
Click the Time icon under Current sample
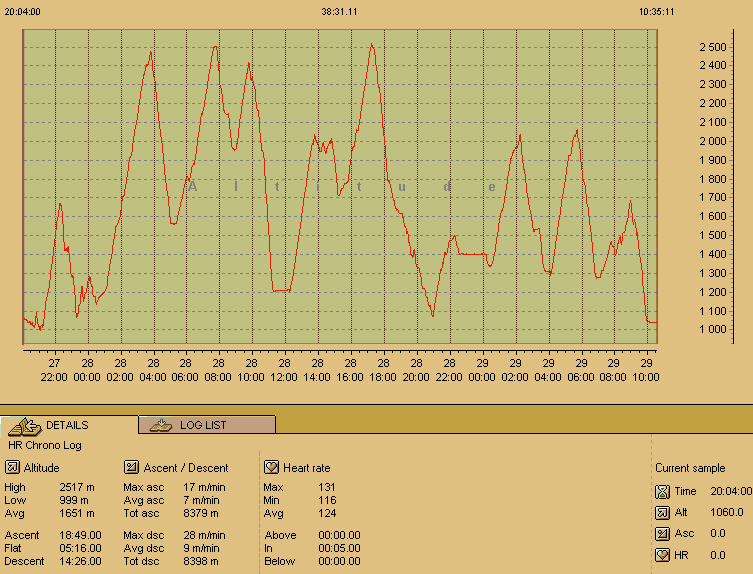(661, 491)
